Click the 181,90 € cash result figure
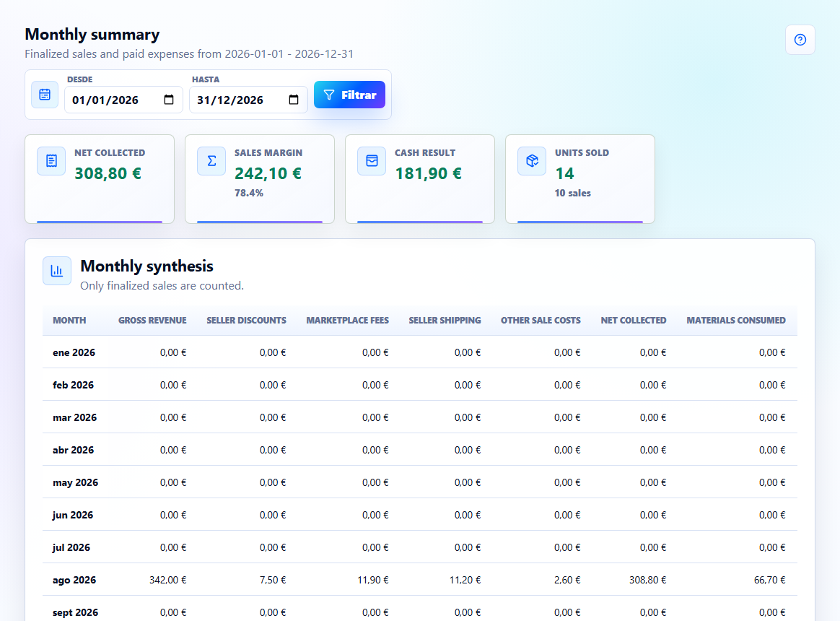 [x=428, y=174]
